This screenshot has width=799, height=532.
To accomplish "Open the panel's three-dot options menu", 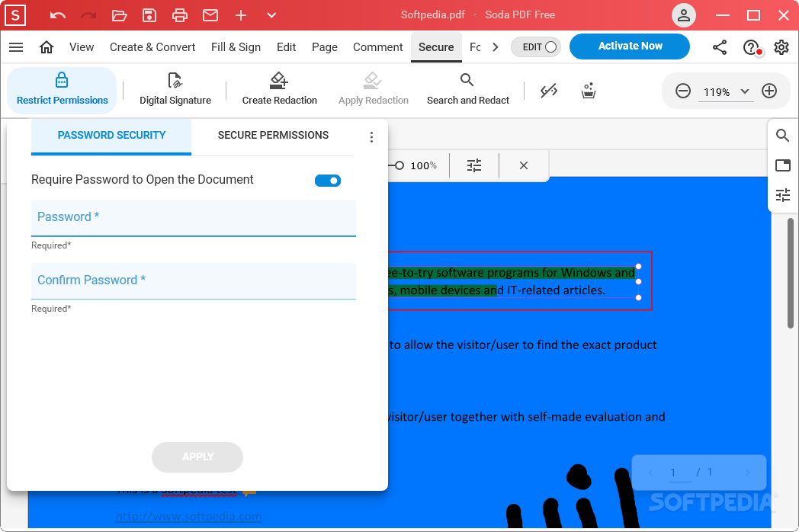I will pos(371,137).
